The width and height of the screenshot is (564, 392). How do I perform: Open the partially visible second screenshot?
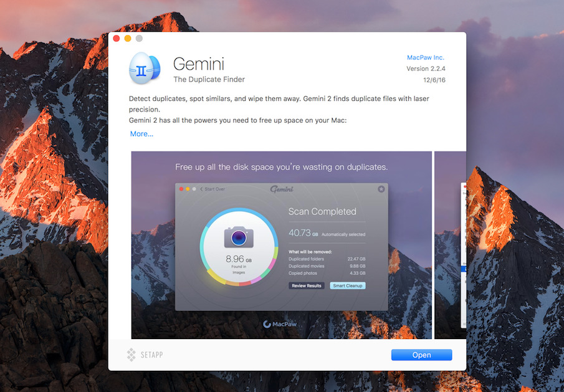click(451, 245)
